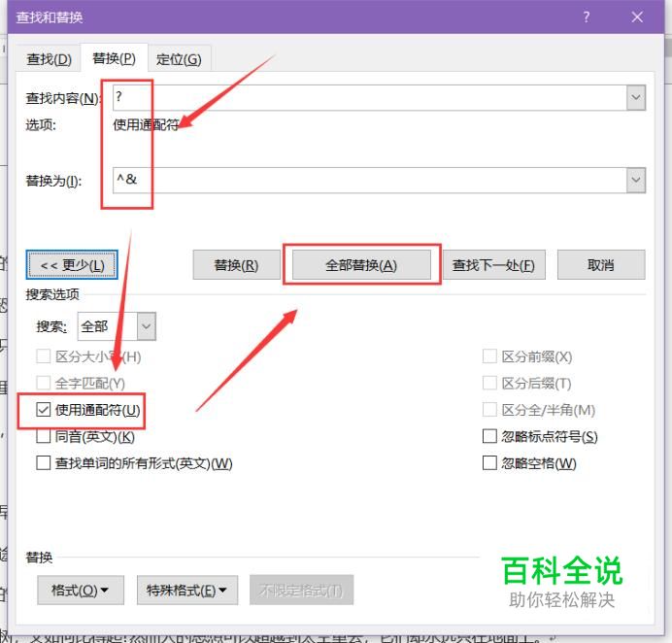Viewport: 672px width, 643px height.
Task: Expand the 替换为 history dropdown
Action: 636,180
